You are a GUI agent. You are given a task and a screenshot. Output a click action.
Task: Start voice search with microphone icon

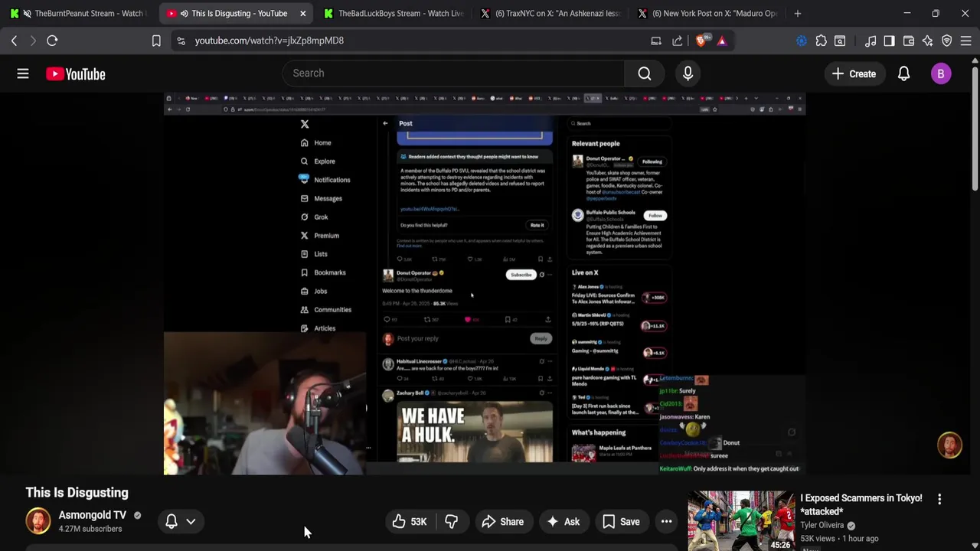688,73
